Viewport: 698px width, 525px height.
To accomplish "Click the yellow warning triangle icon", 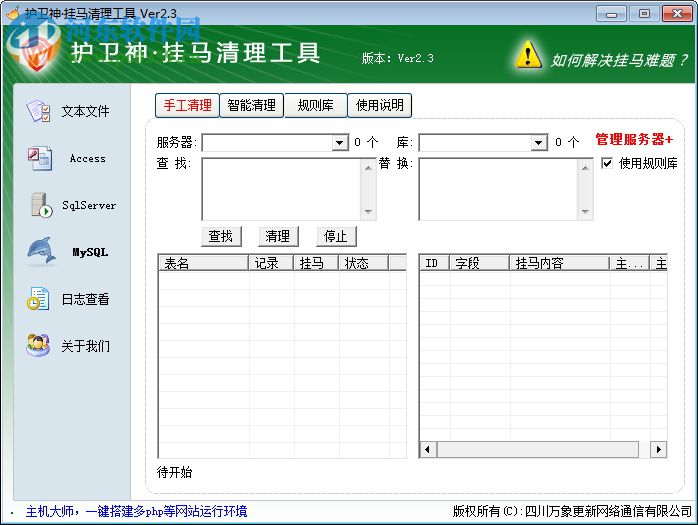I will tap(528, 55).
